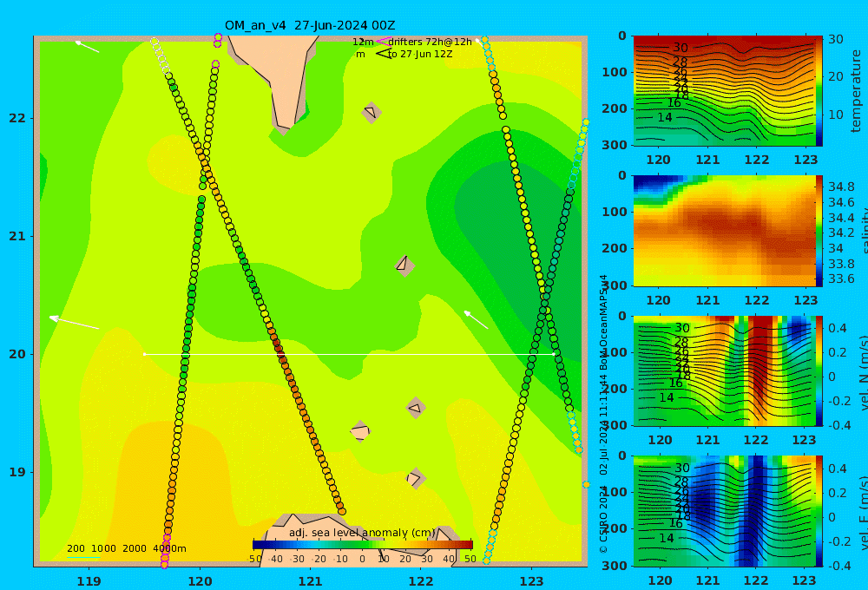
Task: Select the island marker near 20.75N 121.85E
Action: tap(404, 265)
